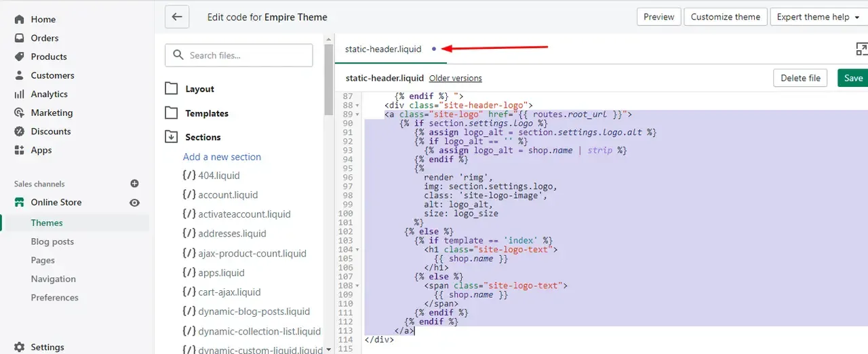Viewport: 868px width, 354px height.
Task: Click the Products tag icon
Action: tap(19, 57)
